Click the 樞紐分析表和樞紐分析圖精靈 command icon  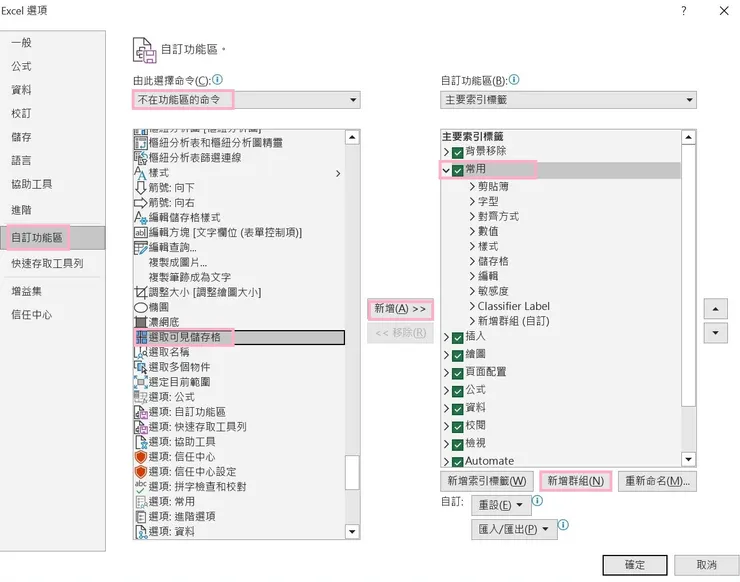(x=141, y=143)
